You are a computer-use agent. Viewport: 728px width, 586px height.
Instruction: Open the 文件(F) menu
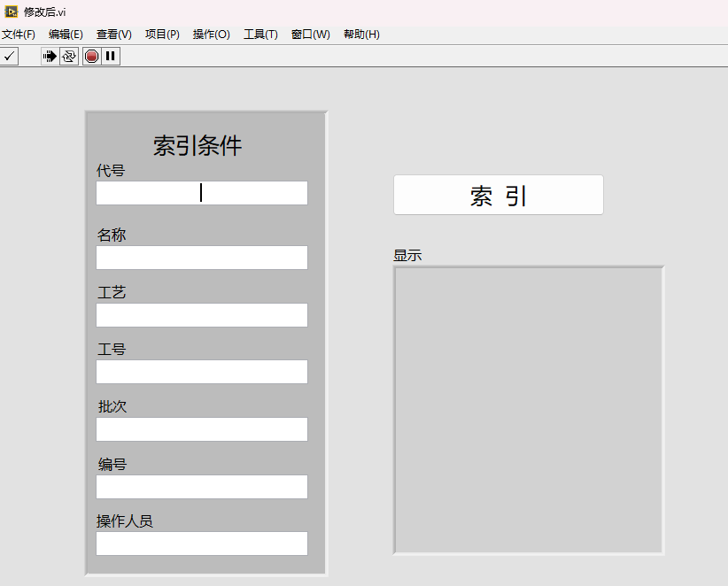pos(19,34)
